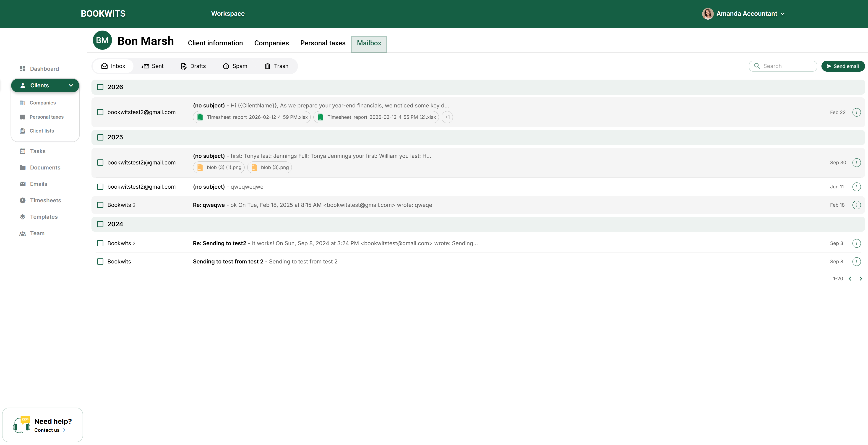This screenshot has height=445, width=868.
Task: Expand the +1 additional attachments chip
Action: tap(447, 117)
